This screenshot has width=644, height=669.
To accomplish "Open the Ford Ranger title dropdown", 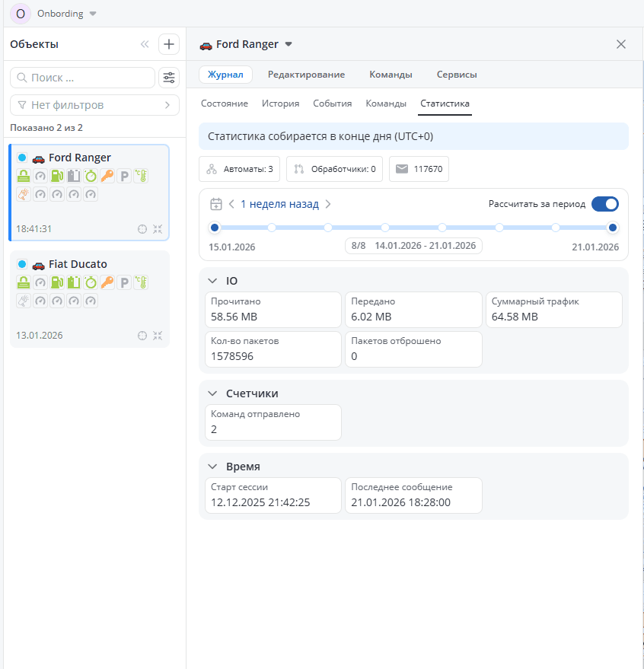I will coord(289,44).
